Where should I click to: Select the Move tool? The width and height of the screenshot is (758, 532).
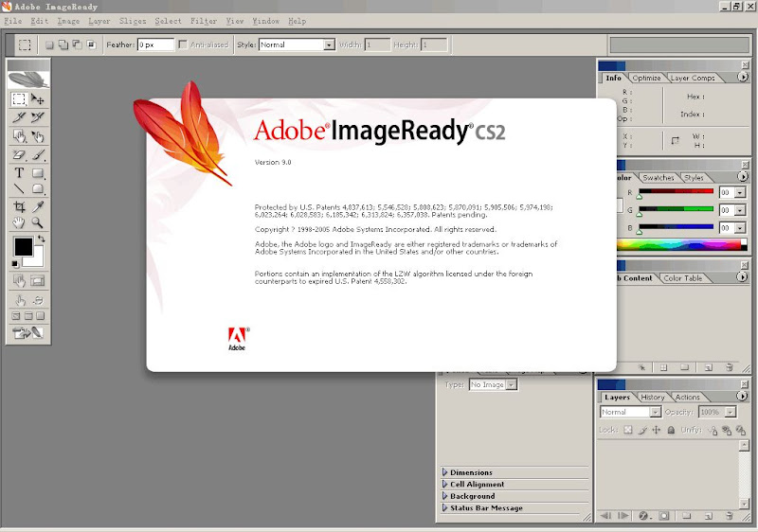pos(38,99)
